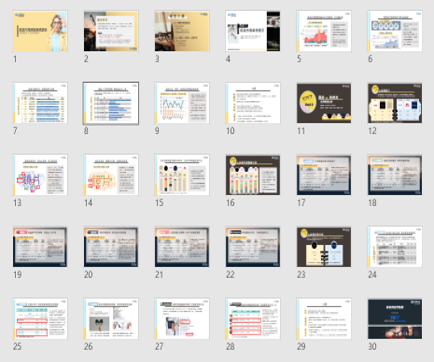Select slide 6 thumbnail

click(395, 31)
